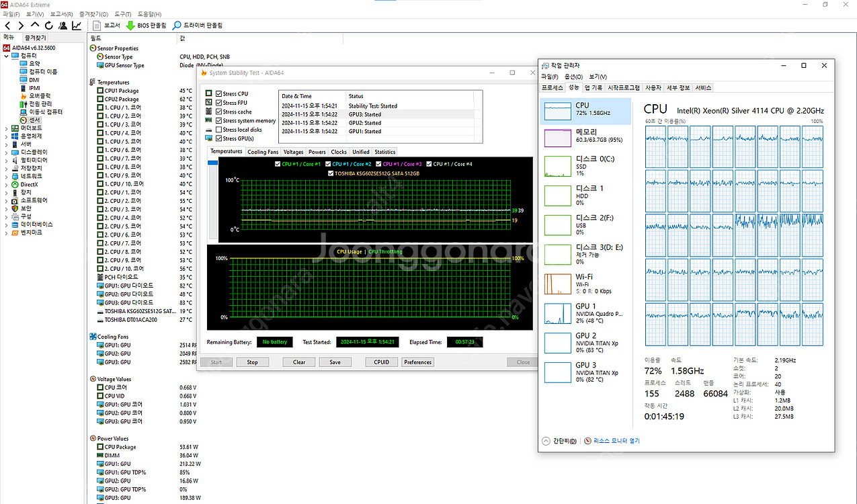Collapse the 컴퓨터 tree node

pyautogui.click(x=7, y=56)
